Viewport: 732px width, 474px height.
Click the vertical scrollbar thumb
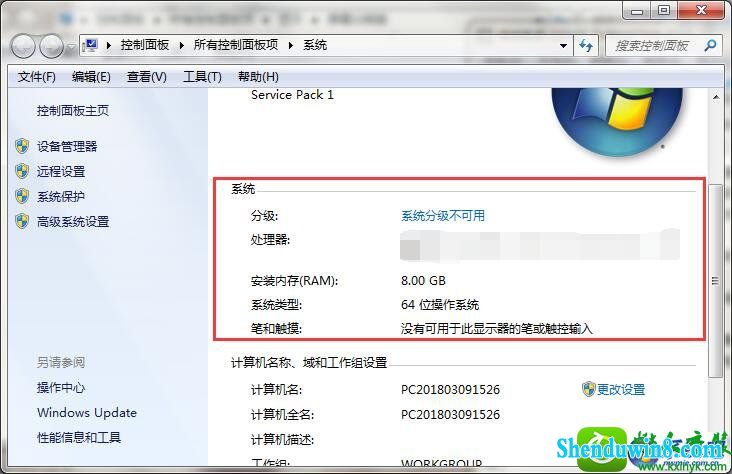coord(715,280)
